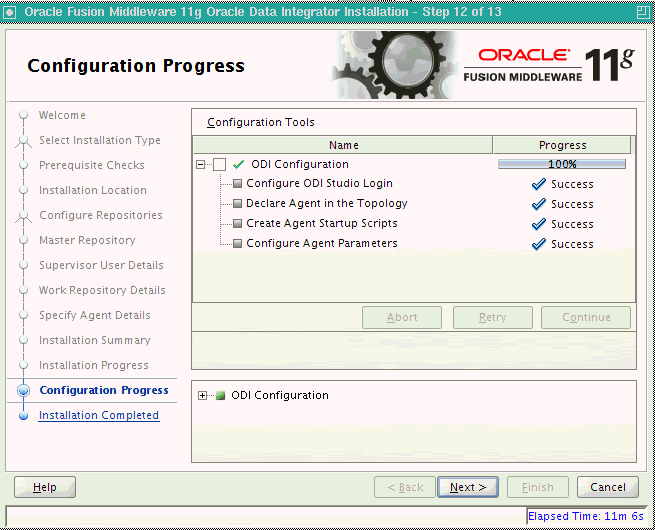The height and width of the screenshot is (530, 655).
Task: Click the Select Installation Type step marker
Action: coord(24,141)
